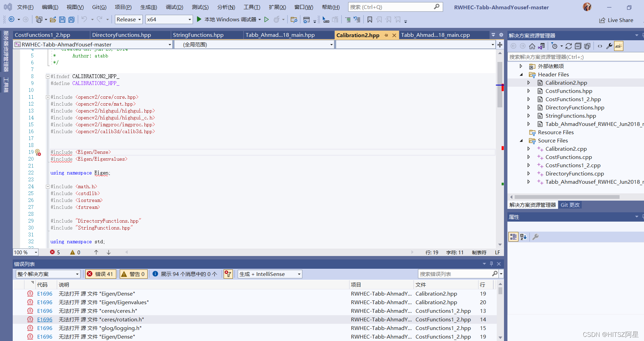Comment out the selected lines via toolbar

point(348,20)
